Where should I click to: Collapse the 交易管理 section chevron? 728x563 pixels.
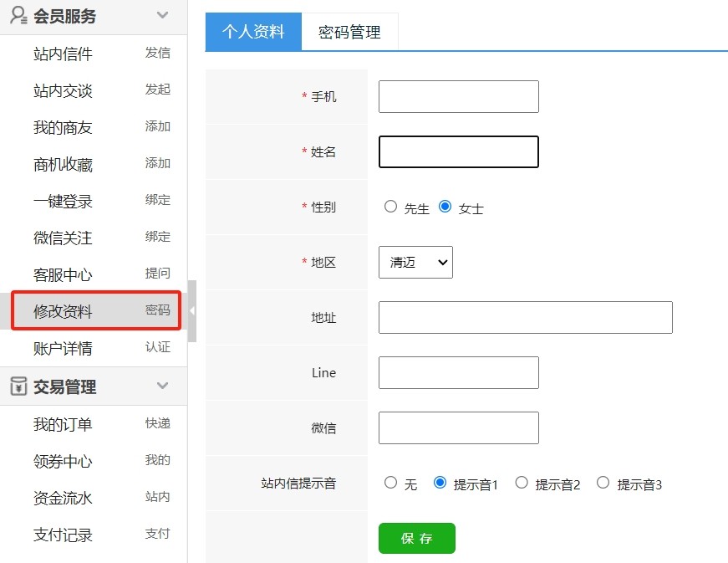[162, 386]
